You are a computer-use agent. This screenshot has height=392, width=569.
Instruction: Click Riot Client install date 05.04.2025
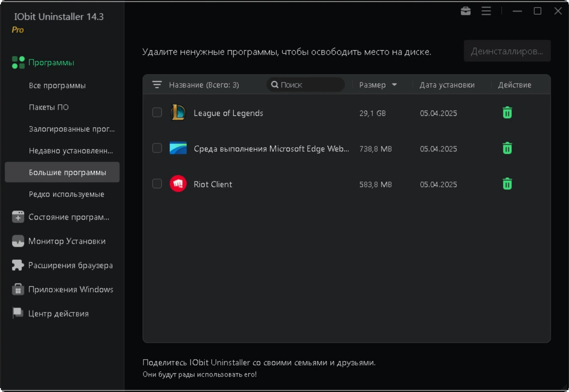tap(439, 184)
